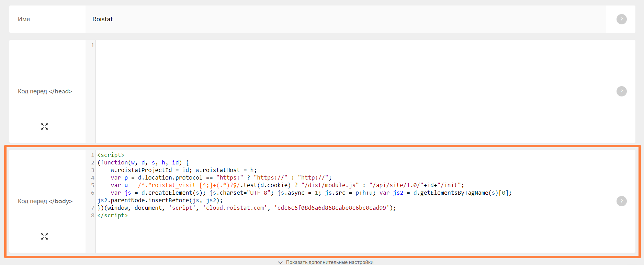This screenshot has height=265, width=644.
Task: Click the (function(w, d, s, h, id) line
Action: pyautogui.click(x=143, y=163)
